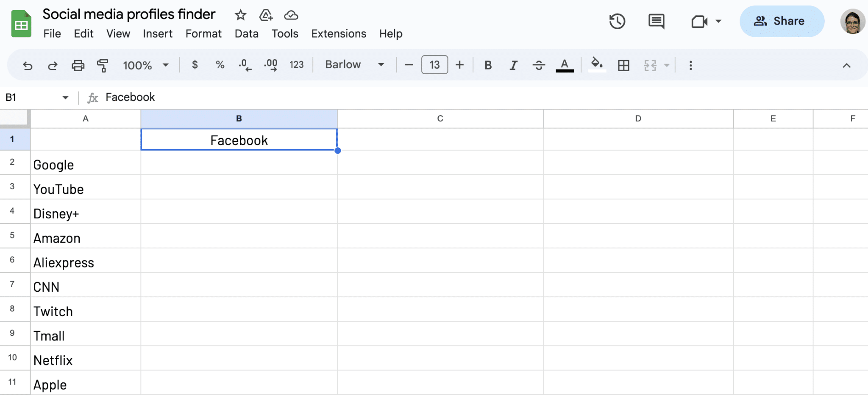Open version history clock icon
Image resolution: width=868 pixels, height=395 pixels.
[x=617, y=21]
